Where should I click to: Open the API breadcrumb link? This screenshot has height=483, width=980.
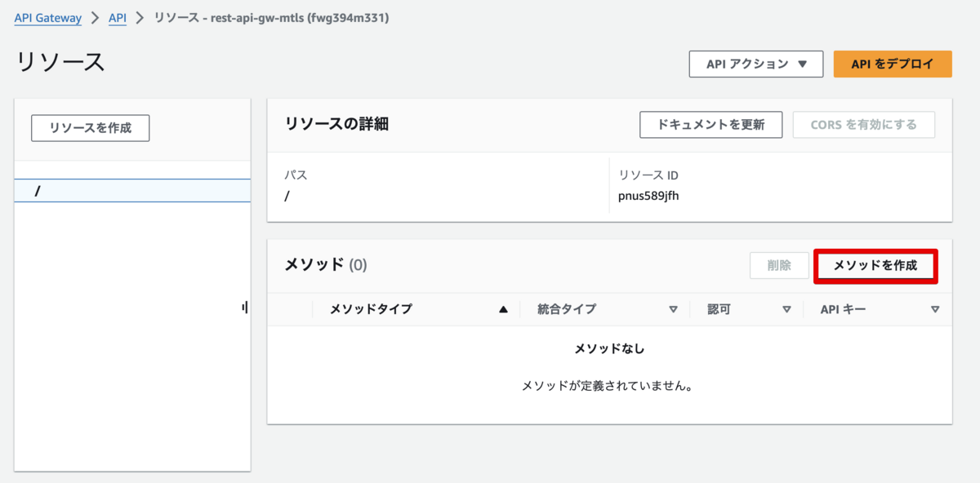coord(118,18)
